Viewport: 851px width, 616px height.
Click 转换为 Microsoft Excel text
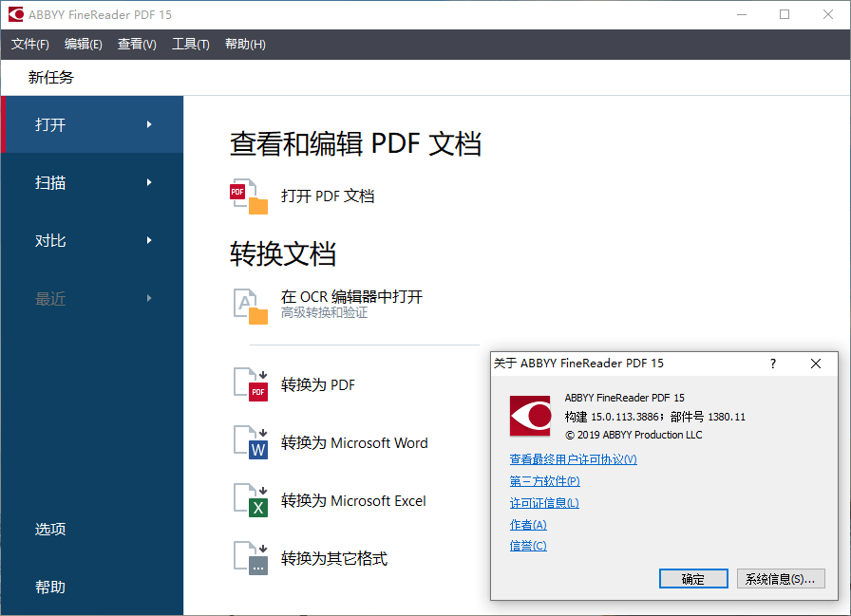pyautogui.click(x=352, y=500)
